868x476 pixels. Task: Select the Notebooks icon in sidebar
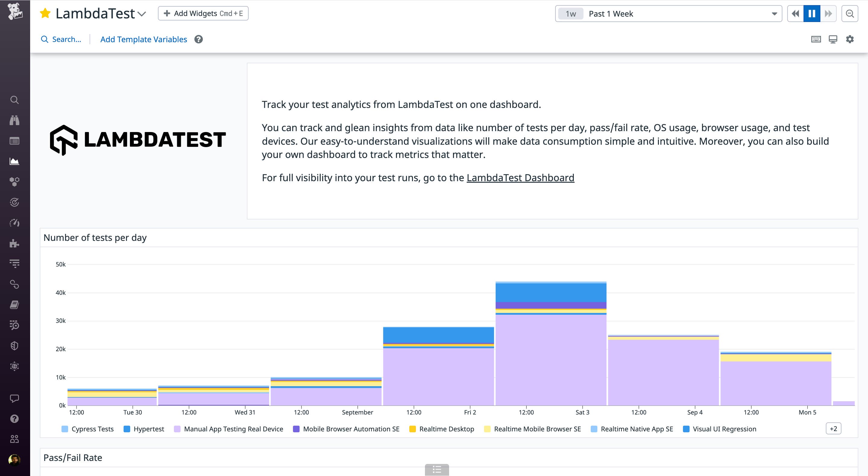[x=15, y=305]
